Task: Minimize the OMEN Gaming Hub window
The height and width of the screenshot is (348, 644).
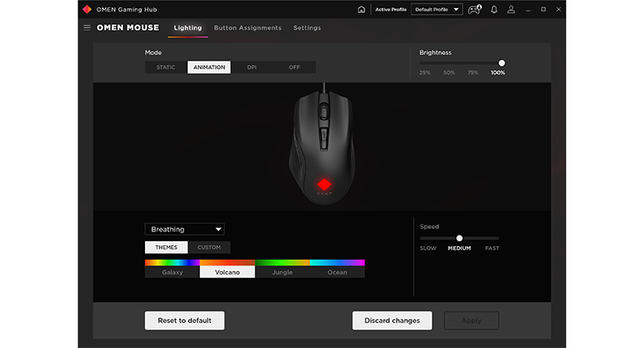Action: 528,10
